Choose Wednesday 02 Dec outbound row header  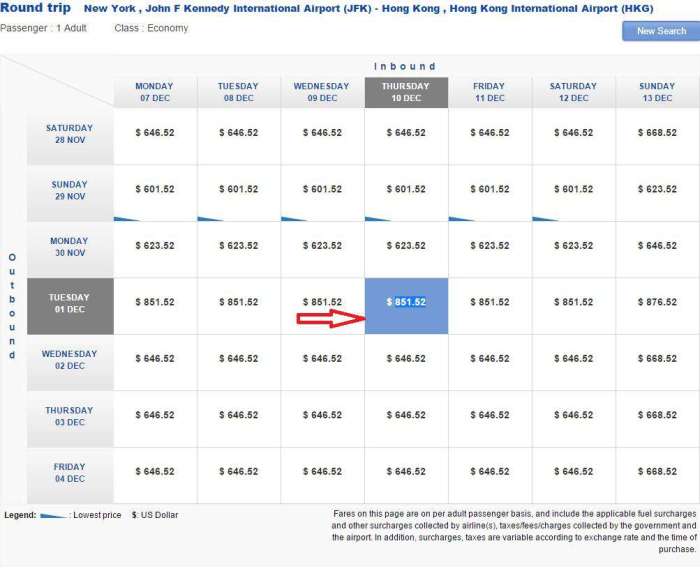coord(70,363)
